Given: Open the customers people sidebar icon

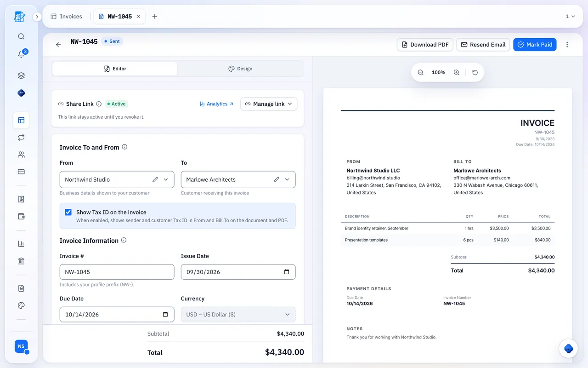Looking at the screenshot, I should coord(21,155).
